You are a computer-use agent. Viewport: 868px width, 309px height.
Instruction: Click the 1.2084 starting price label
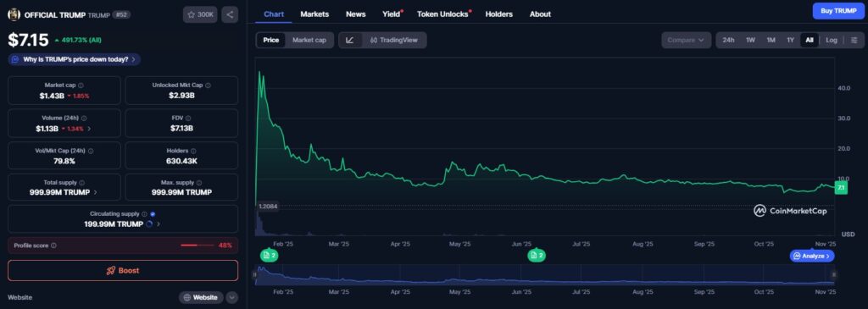(x=268, y=207)
